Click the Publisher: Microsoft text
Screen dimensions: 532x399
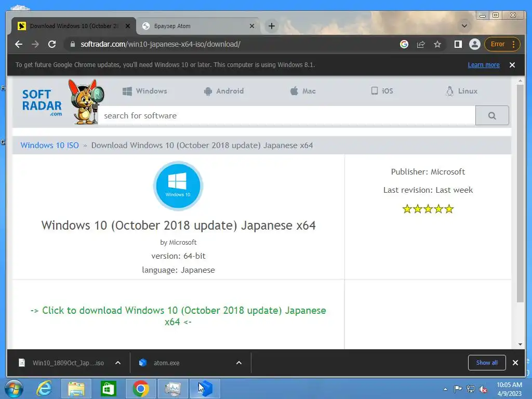click(428, 171)
